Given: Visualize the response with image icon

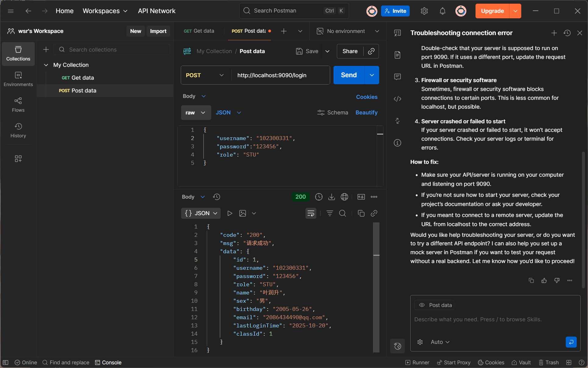Looking at the screenshot, I should click(x=243, y=213).
